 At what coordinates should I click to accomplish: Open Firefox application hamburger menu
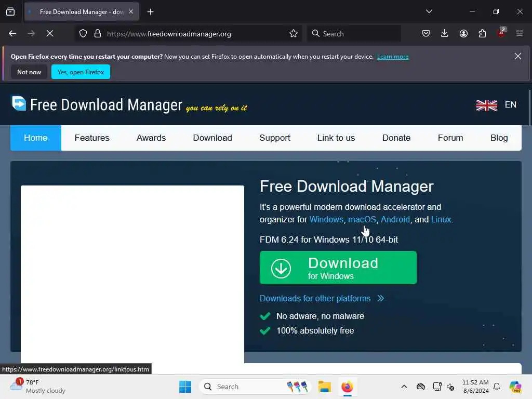(x=520, y=34)
